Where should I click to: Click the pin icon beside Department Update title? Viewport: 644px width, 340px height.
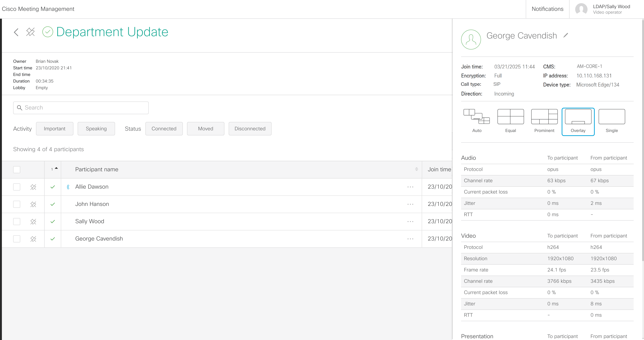30,32
